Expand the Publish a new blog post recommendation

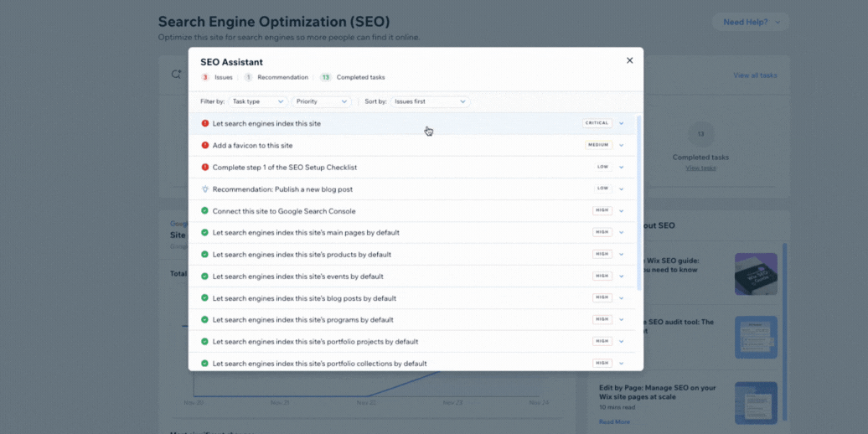[621, 189]
